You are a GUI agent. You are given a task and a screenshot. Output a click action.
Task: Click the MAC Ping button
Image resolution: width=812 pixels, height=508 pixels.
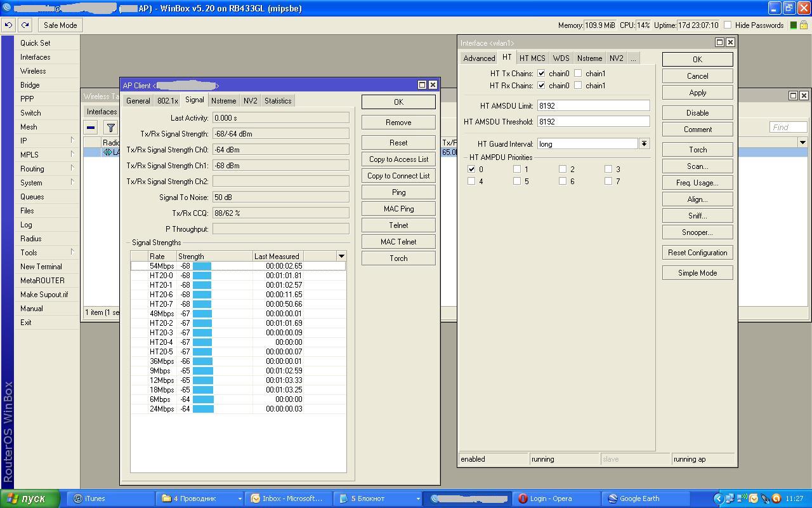(398, 209)
